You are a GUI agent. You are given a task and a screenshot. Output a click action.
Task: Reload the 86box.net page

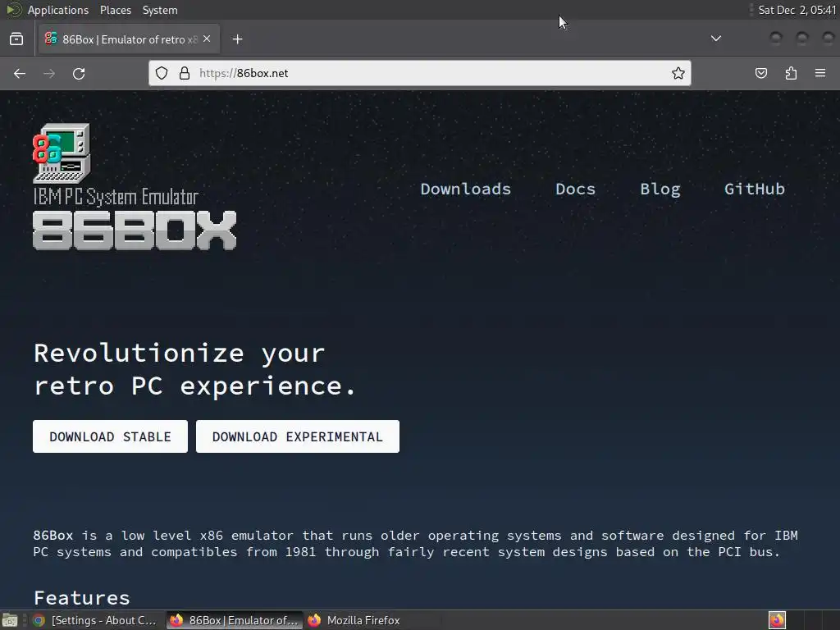[x=79, y=73]
